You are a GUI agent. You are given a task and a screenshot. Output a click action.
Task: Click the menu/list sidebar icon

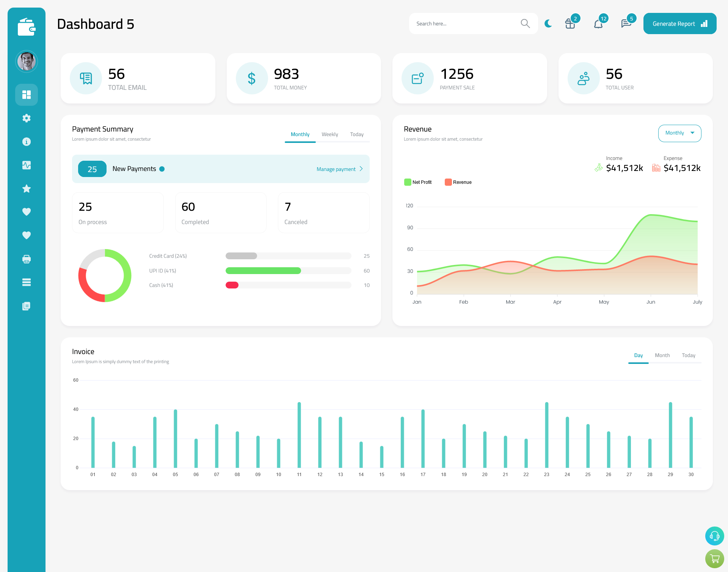pos(27,282)
